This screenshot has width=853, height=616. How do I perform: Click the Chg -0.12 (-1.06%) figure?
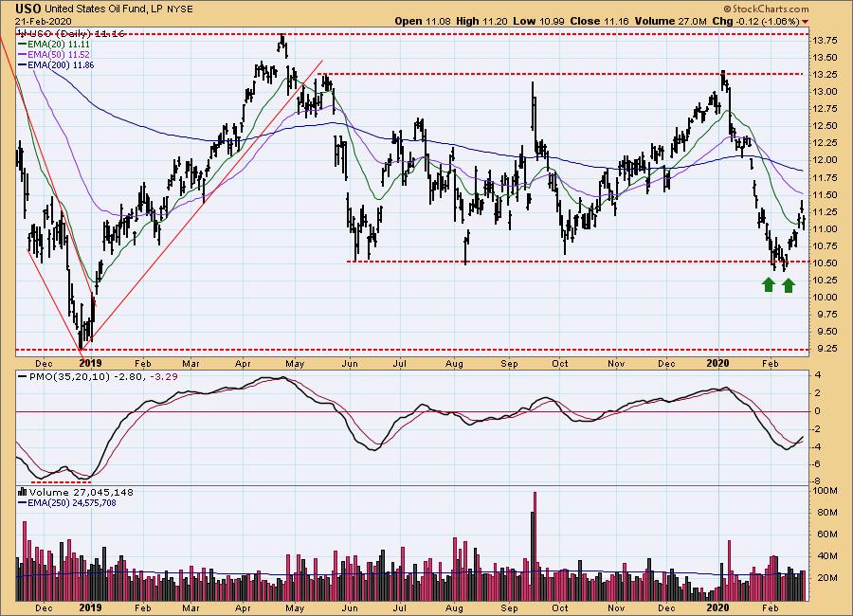coord(755,21)
